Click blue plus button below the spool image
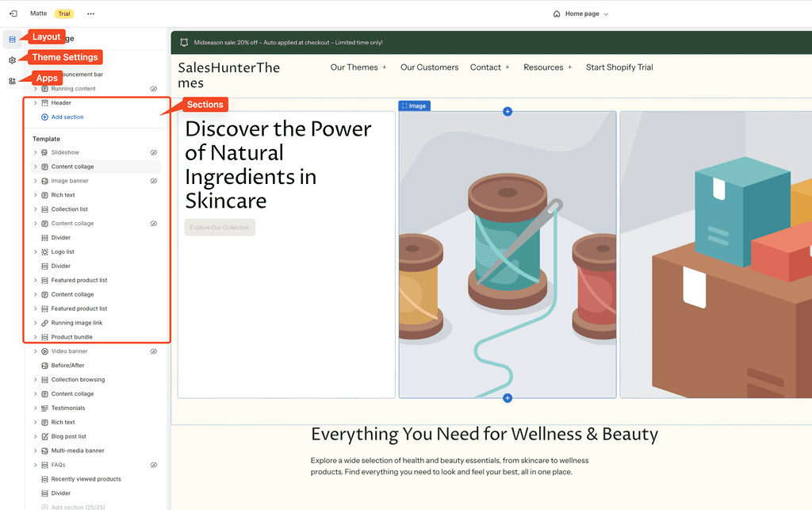 click(507, 398)
